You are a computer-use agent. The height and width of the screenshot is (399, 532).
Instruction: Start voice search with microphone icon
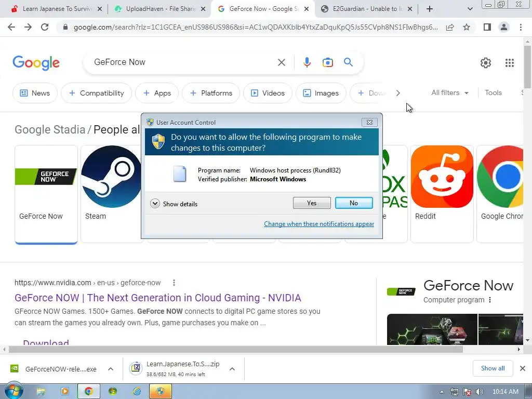[307, 62]
